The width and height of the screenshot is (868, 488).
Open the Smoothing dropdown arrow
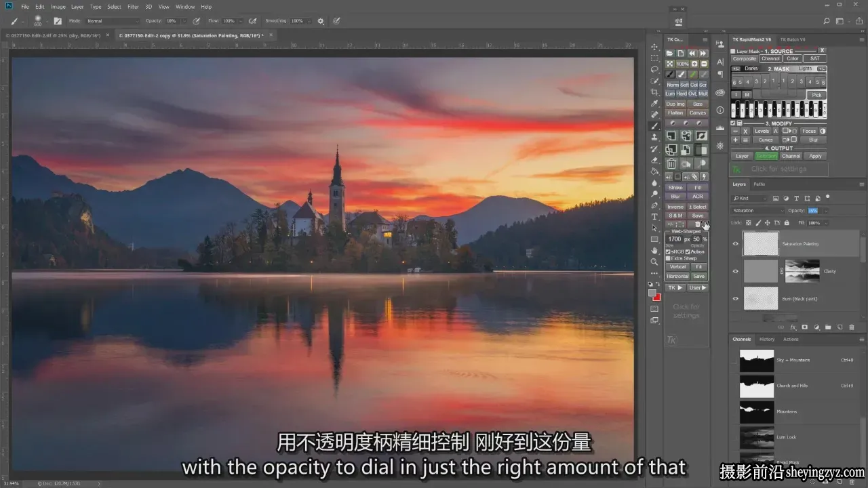pos(309,21)
